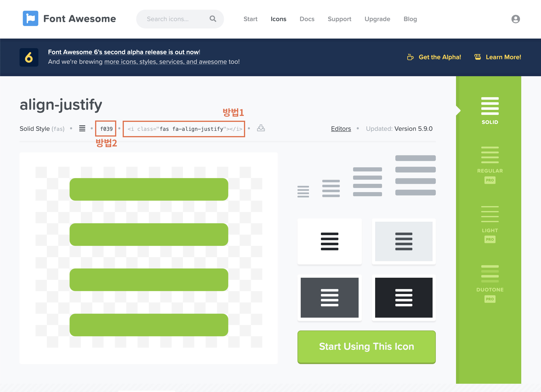The height and width of the screenshot is (392, 541).
Task: Open the user account icon
Action: 515,19
